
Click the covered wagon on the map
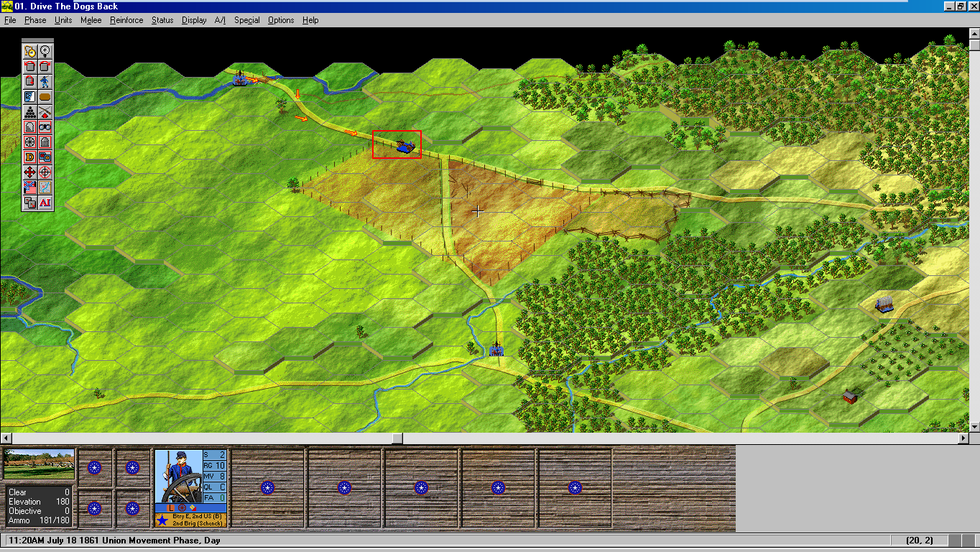[884, 303]
